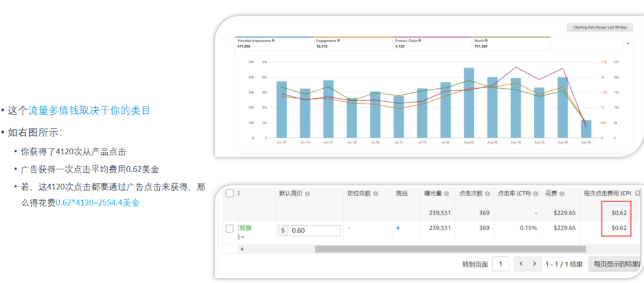Image resolution: width=644 pixels, height=283 pixels.
Task: Click the Sep 06 impressions bar
Action: [x=586, y=129]
